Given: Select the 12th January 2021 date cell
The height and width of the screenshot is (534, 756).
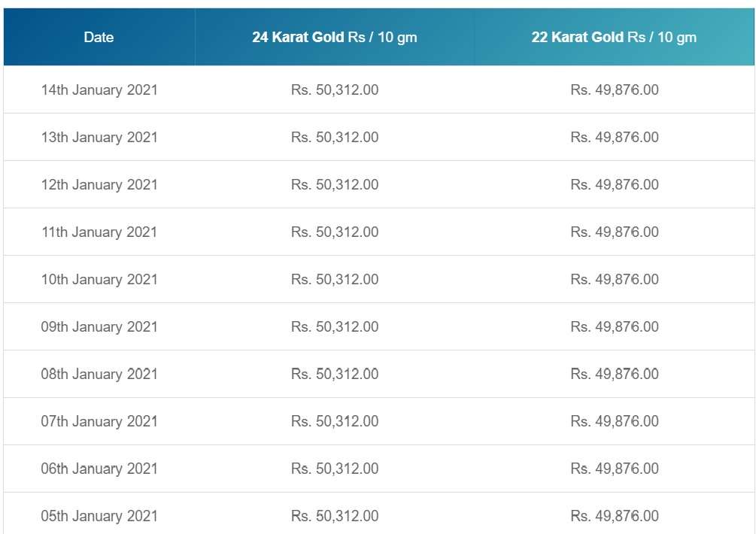Looking at the screenshot, I should [99, 184].
